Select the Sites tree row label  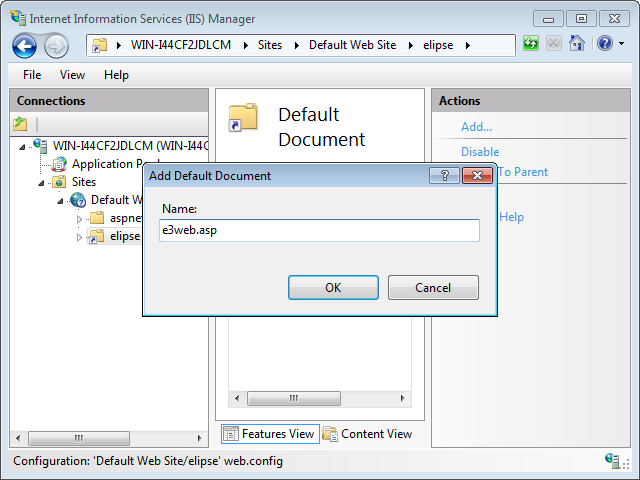pyautogui.click(x=84, y=182)
